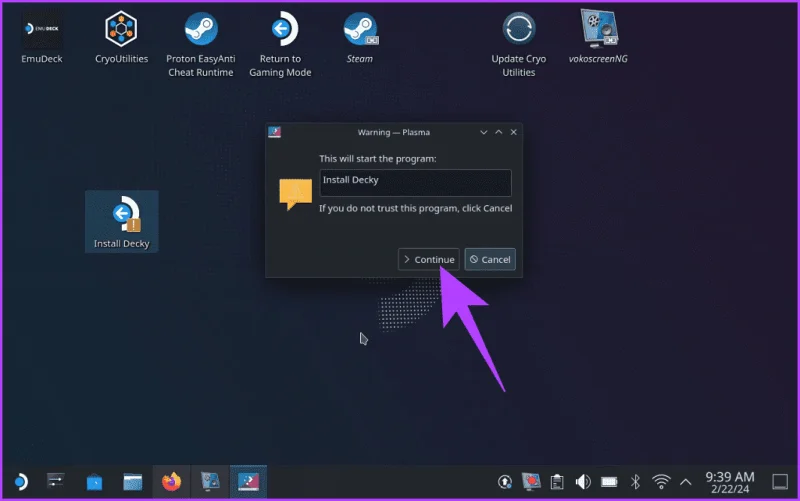Click the screen recorder tray icon
The width and height of the screenshot is (800, 501).
click(x=531, y=482)
